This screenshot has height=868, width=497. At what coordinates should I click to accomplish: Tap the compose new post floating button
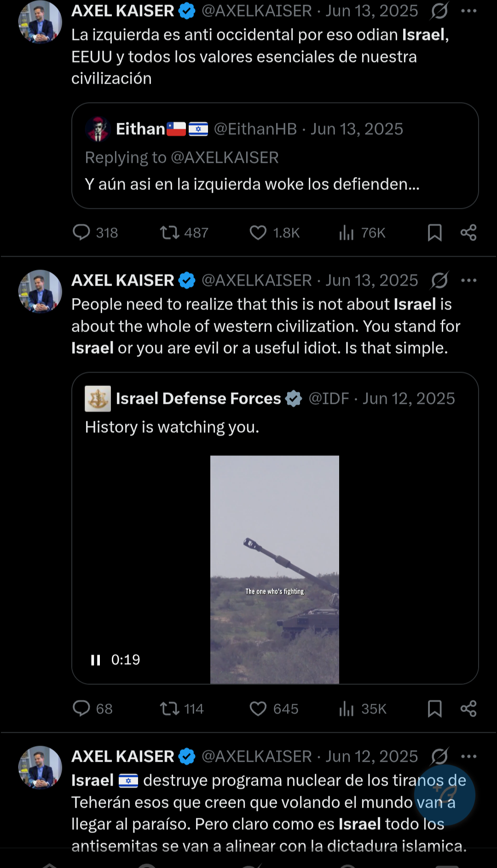(x=445, y=795)
